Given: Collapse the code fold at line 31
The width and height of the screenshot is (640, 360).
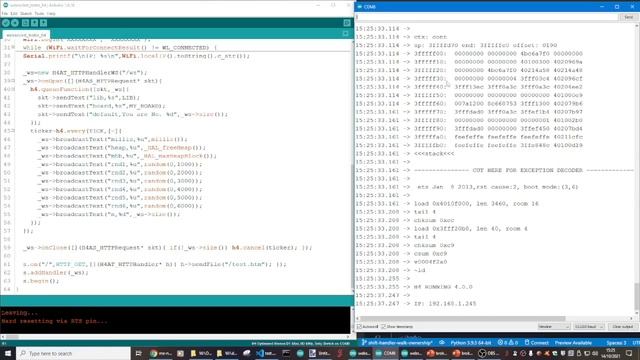Looking at the screenshot, I should [13, 47].
